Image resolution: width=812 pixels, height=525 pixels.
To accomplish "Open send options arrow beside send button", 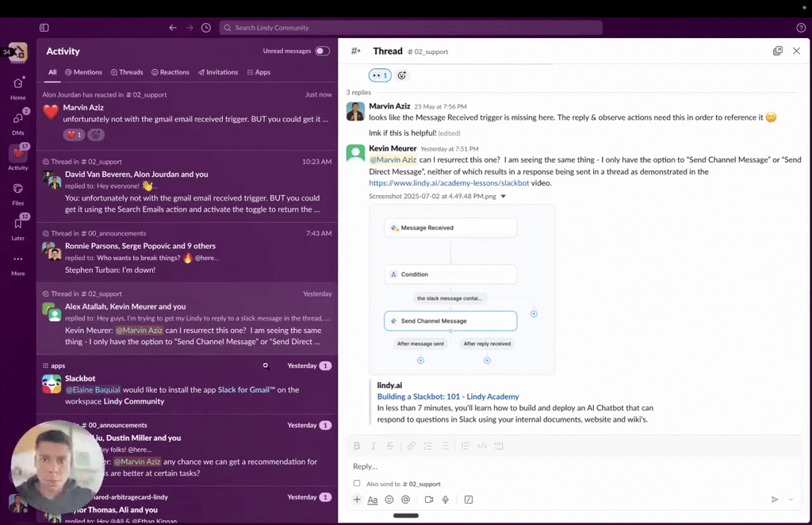I will click(x=791, y=500).
